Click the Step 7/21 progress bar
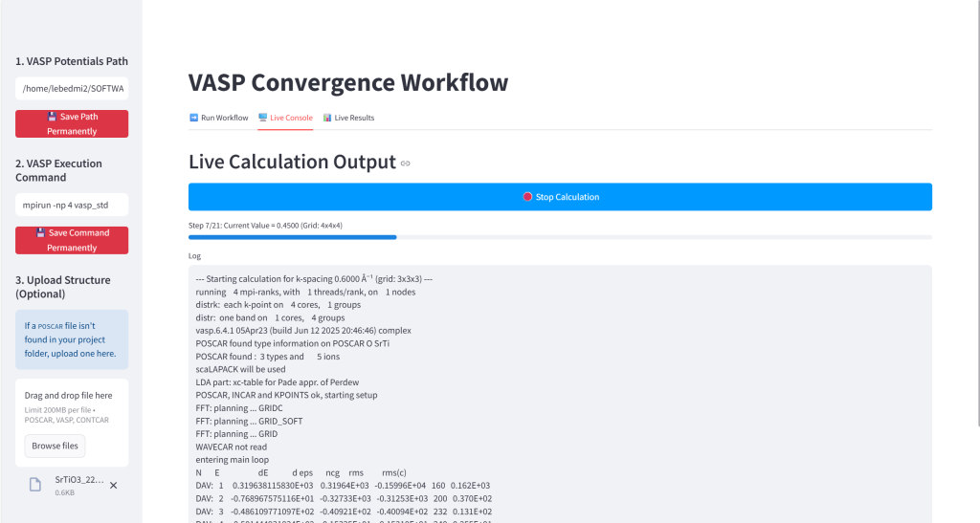This screenshot has width=980, height=523. click(560, 237)
